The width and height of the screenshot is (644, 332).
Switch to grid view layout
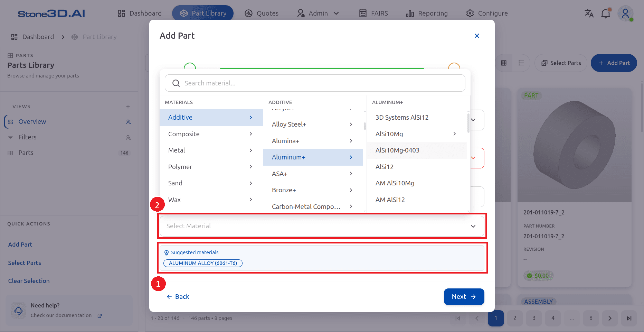(504, 63)
